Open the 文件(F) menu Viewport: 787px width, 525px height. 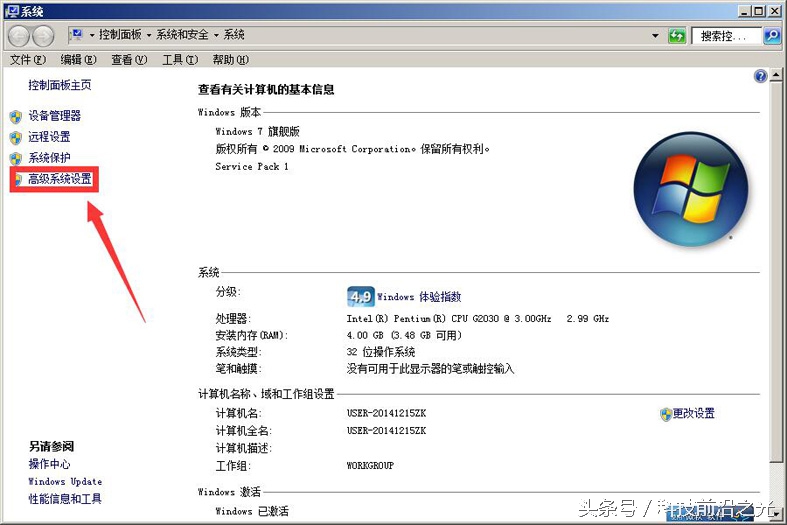point(28,60)
